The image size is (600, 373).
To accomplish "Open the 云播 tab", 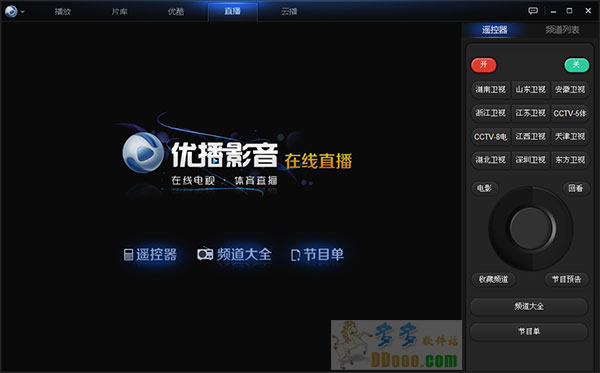I will click(289, 11).
